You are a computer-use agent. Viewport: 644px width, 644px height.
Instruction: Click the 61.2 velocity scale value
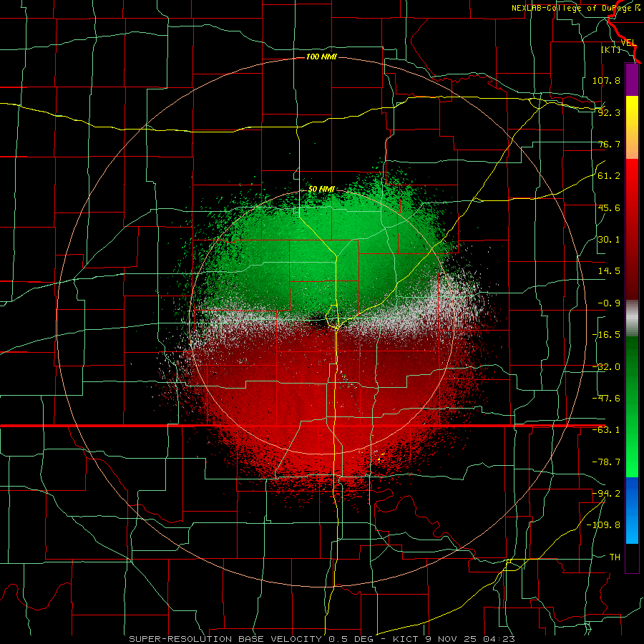609,176
